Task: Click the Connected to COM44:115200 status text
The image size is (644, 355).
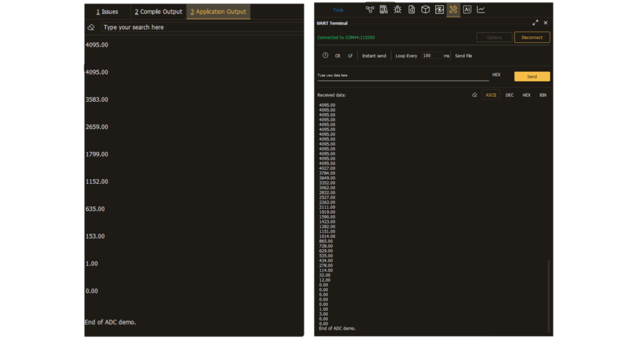Action: [346, 37]
